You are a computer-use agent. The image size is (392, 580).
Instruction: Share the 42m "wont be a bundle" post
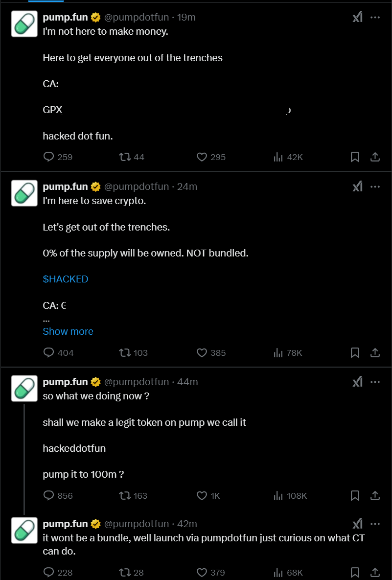coord(375,572)
